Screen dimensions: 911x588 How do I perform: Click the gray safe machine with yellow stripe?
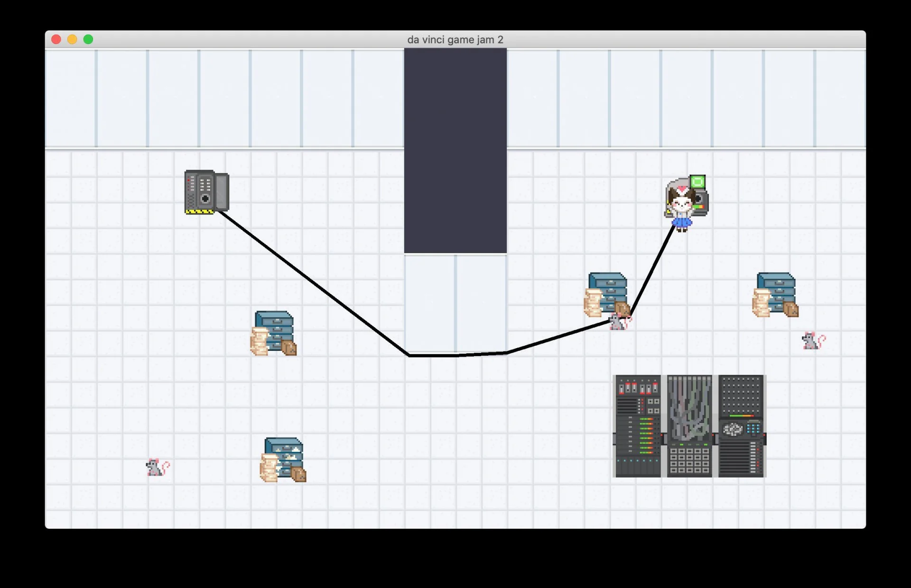207,192
